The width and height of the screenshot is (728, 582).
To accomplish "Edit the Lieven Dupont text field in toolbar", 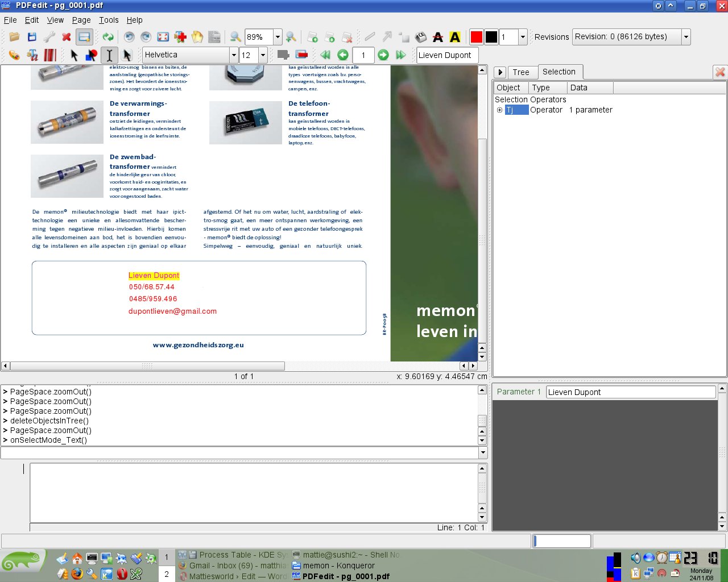I will (x=447, y=55).
